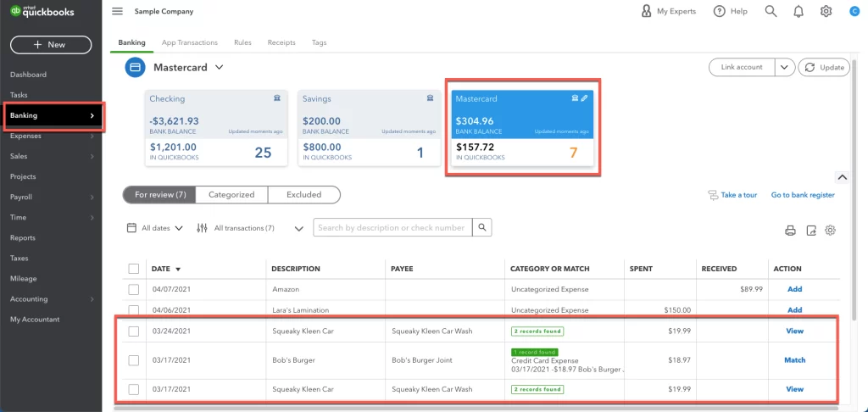Open the Link account arrow dropdown

tap(784, 67)
